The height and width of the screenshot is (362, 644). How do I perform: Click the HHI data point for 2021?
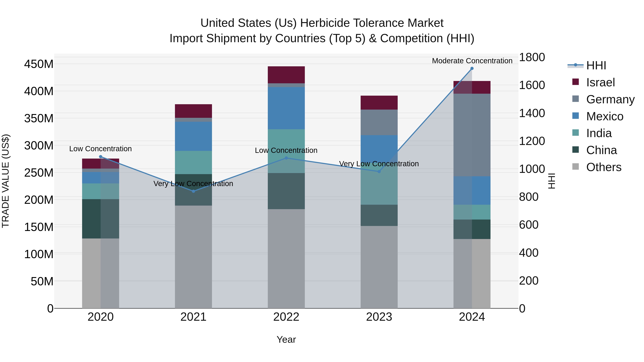[194, 191]
